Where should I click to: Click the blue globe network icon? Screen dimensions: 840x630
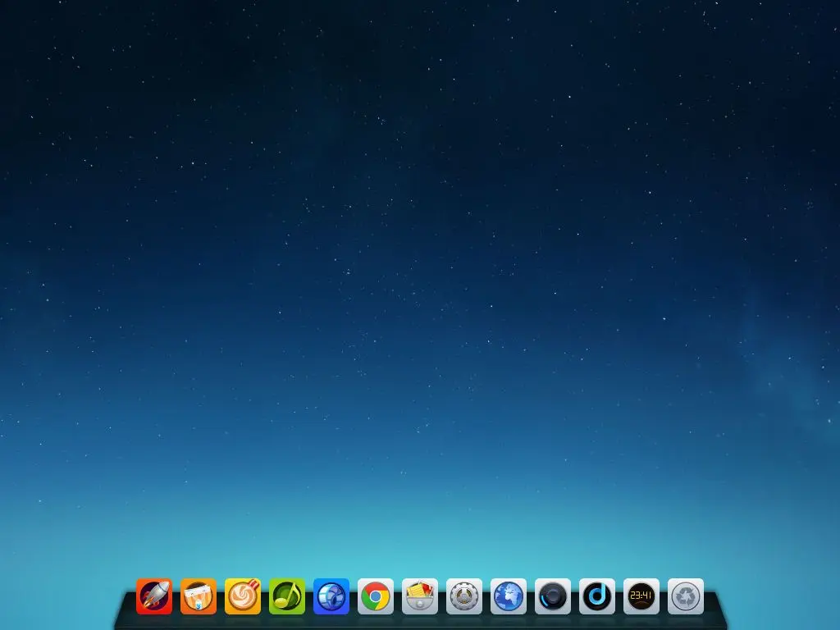pyautogui.click(x=509, y=596)
